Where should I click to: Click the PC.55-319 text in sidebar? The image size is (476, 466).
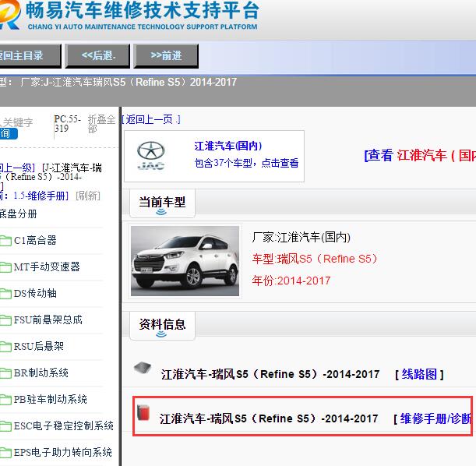point(68,124)
